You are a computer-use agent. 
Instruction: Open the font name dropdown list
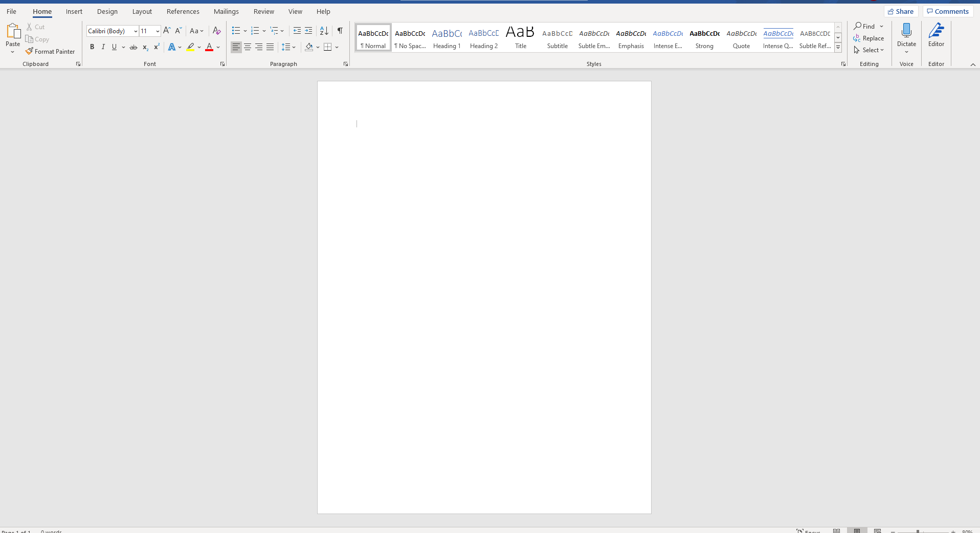tap(136, 31)
